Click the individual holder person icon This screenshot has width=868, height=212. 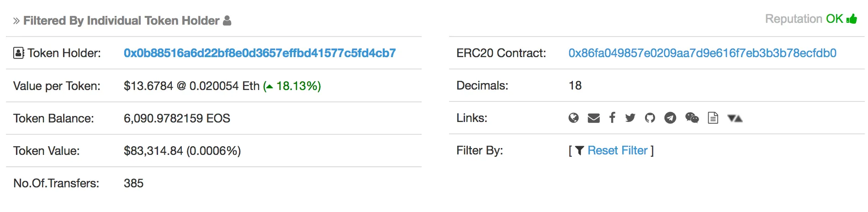coord(227,21)
